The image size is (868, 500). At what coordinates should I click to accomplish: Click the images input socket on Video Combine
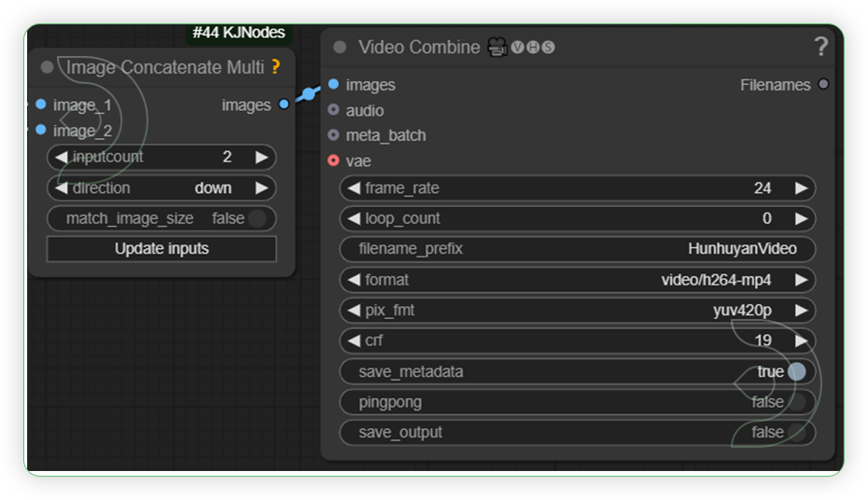tap(333, 84)
